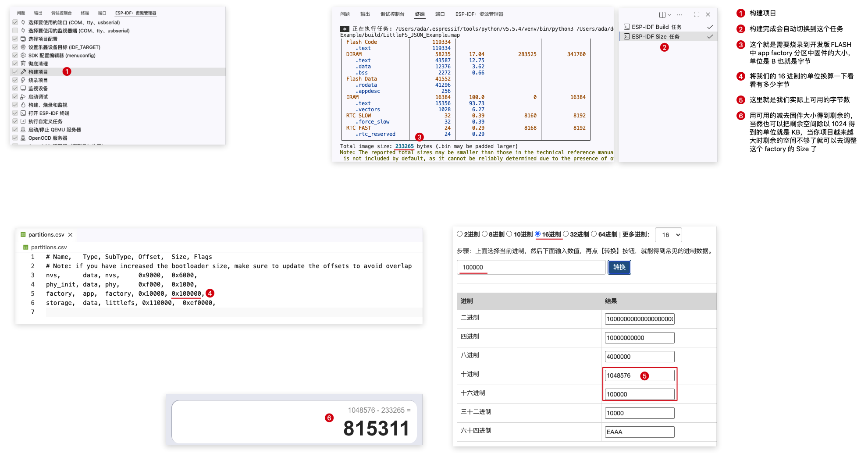The height and width of the screenshot is (460, 868).
Task: Toggle checkbox for 烧录项目
Action: click(x=15, y=80)
